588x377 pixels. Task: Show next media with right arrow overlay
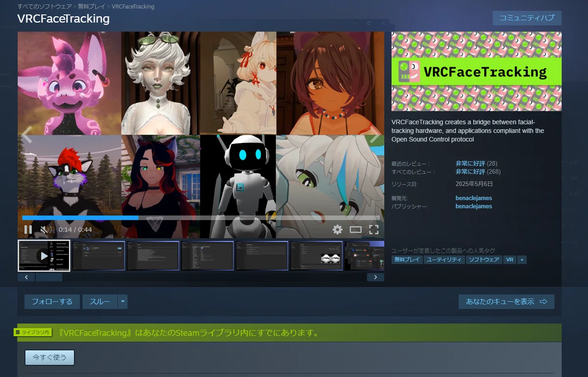pos(375,135)
